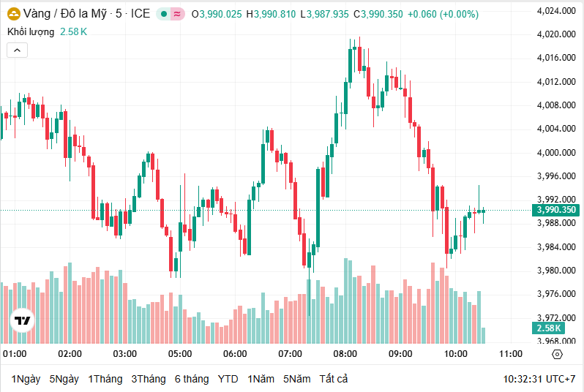Click the green market status dot
This screenshot has width=584, height=392.
[x=164, y=14]
